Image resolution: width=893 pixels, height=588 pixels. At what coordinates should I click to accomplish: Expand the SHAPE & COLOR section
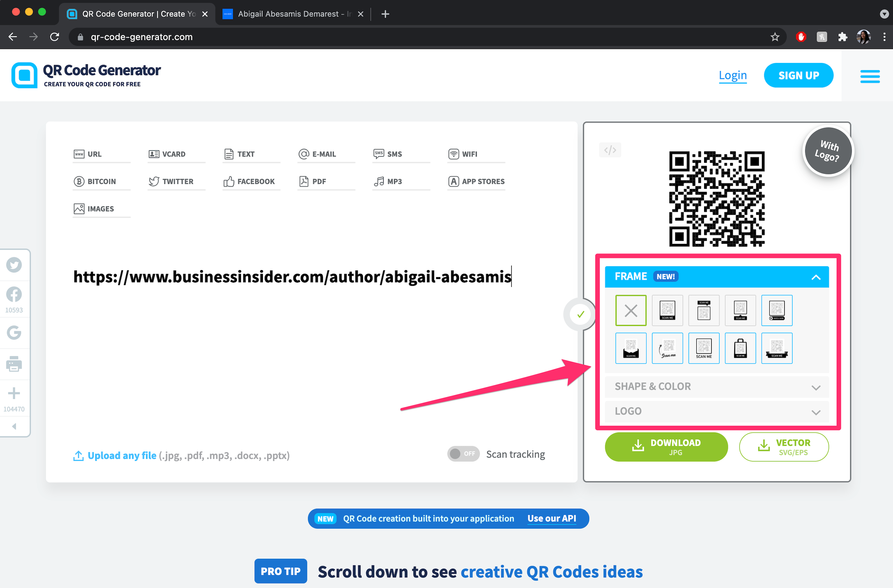pos(716,386)
